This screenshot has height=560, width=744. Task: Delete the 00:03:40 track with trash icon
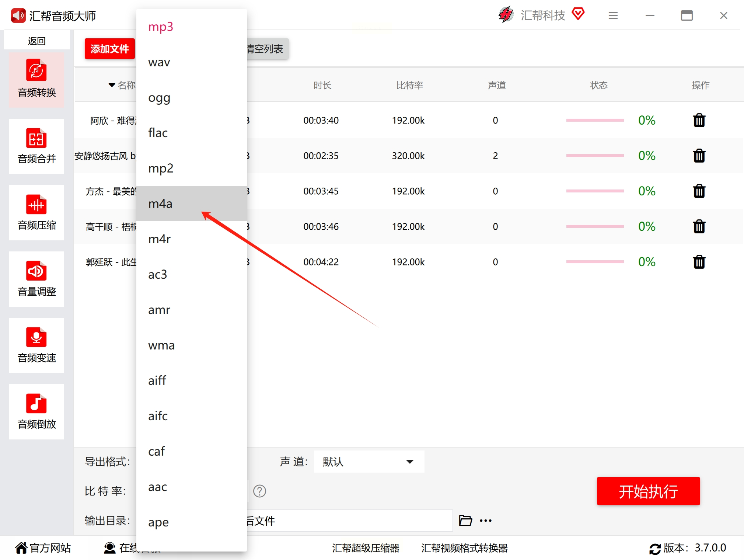pyautogui.click(x=699, y=121)
